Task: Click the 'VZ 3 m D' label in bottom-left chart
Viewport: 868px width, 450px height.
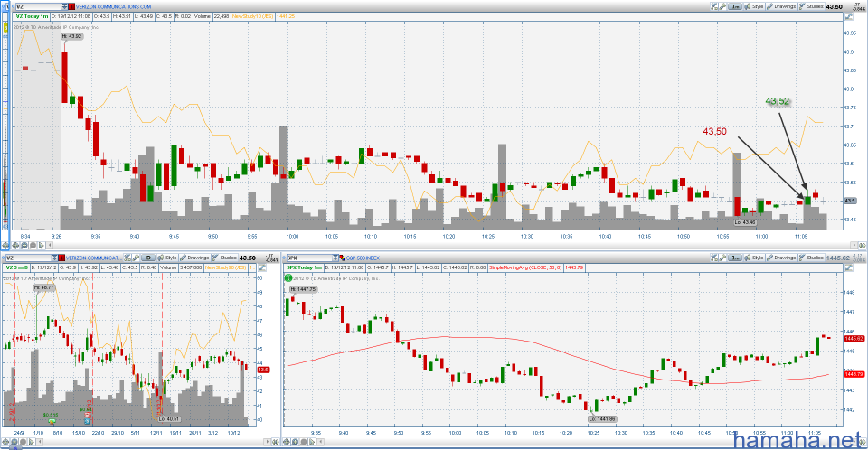Action: tap(16, 267)
